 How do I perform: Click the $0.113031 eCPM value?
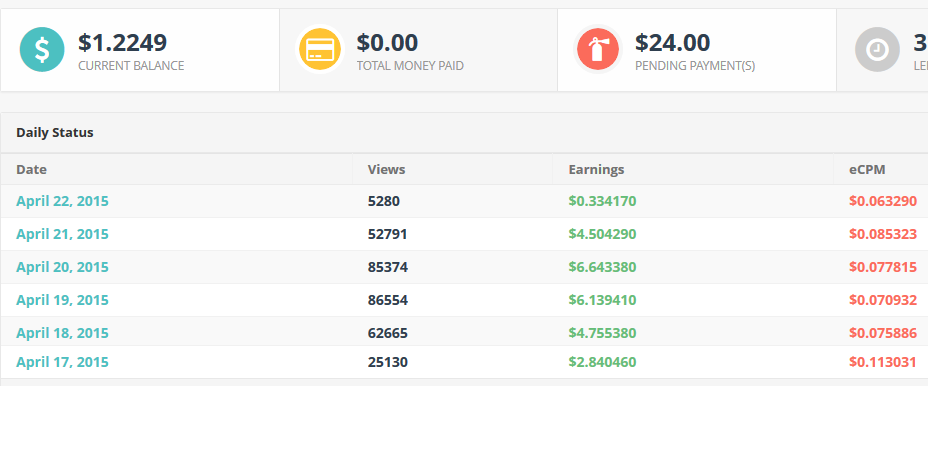click(x=883, y=362)
